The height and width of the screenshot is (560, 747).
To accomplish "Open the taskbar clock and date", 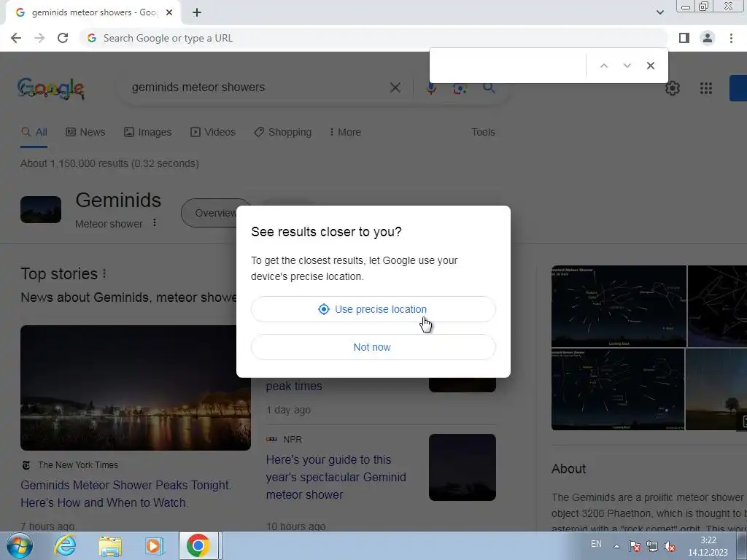I will pyautogui.click(x=708, y=546).
